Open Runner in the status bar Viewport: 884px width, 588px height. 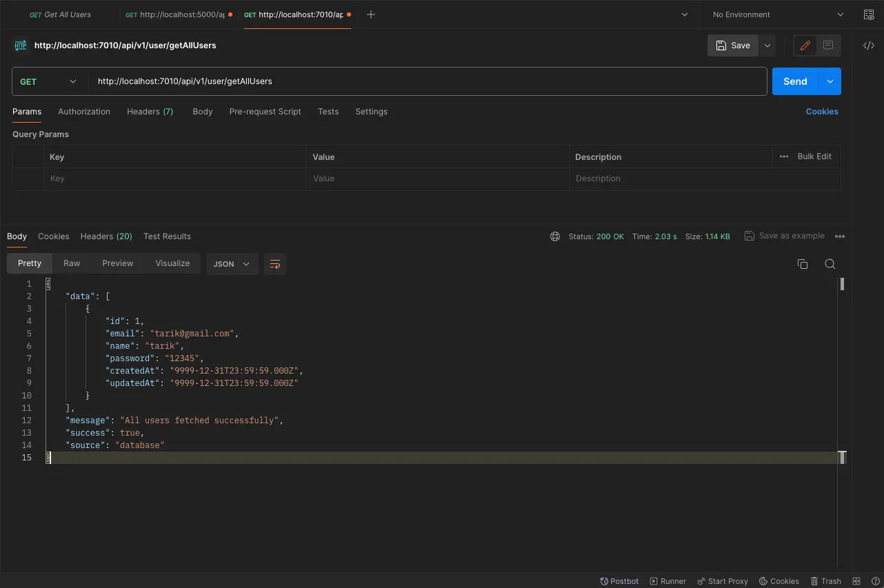tap(667, 581)
